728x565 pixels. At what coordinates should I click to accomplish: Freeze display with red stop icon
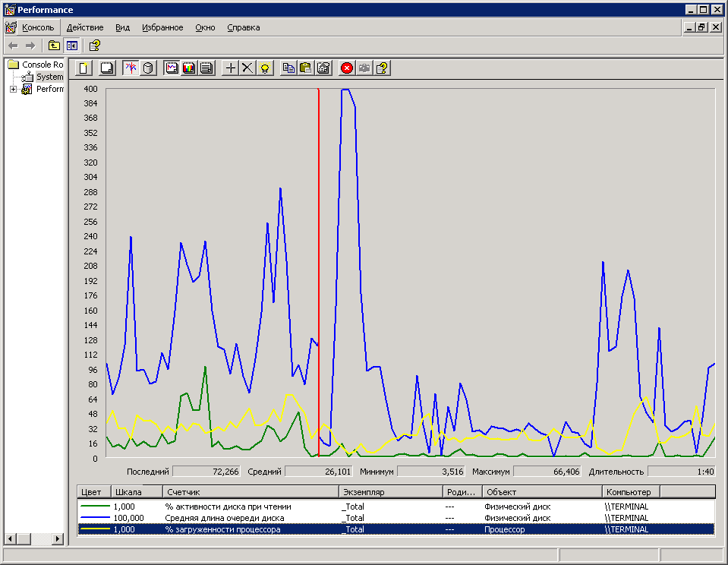coord(347,68)
